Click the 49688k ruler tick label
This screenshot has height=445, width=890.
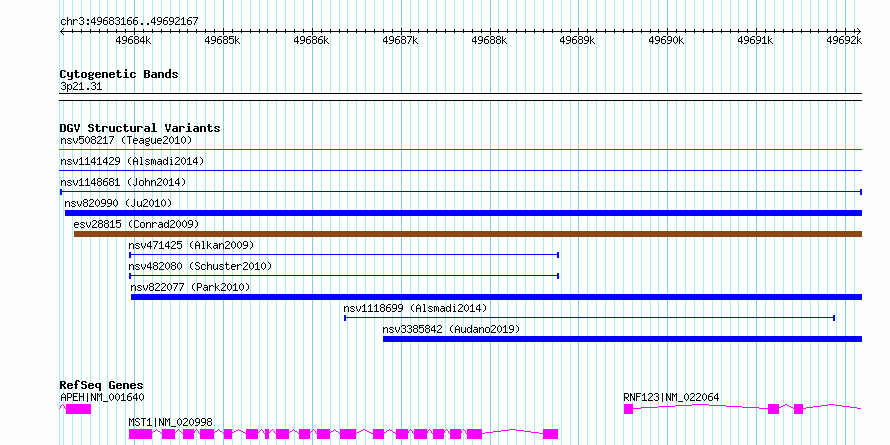coord(489,40)
